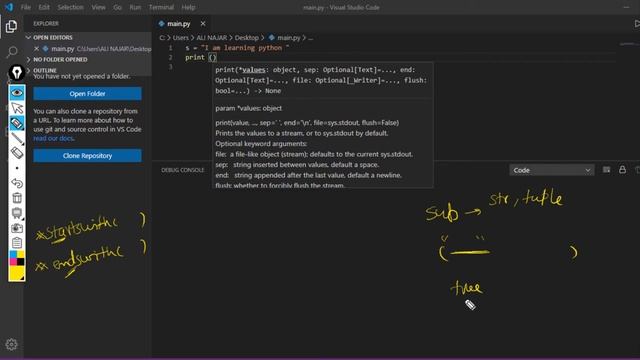This screenshot has width=640, height=360.
Task: Toggle the output scroll lock
Action: click(622, 170)
